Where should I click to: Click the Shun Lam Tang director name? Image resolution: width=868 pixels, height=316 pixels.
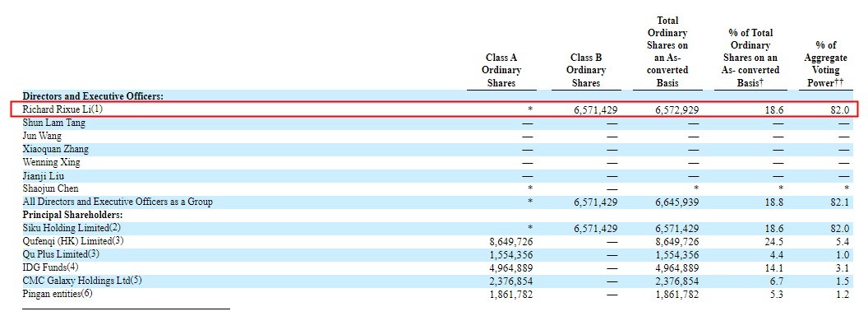click(53, 123)
